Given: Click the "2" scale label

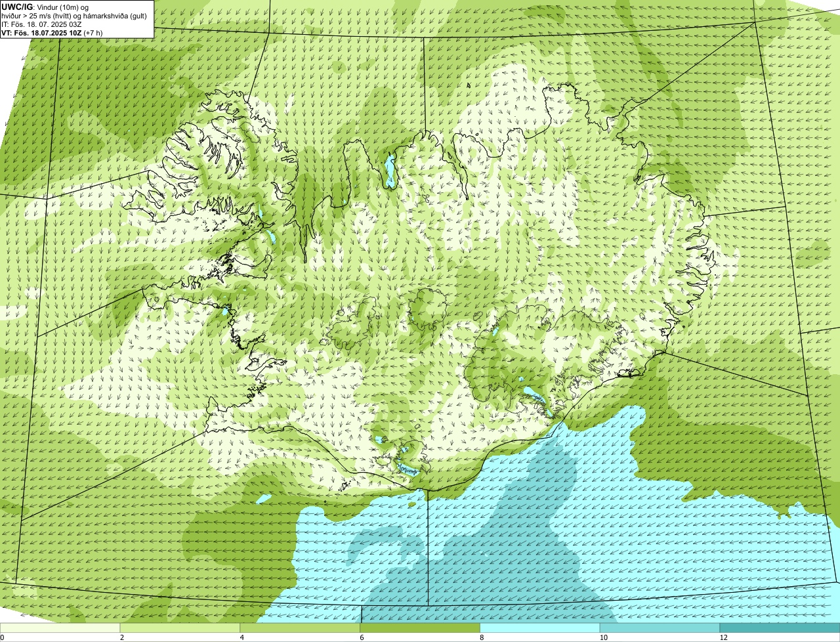Looking at the screenshot, I should point(121,637).
